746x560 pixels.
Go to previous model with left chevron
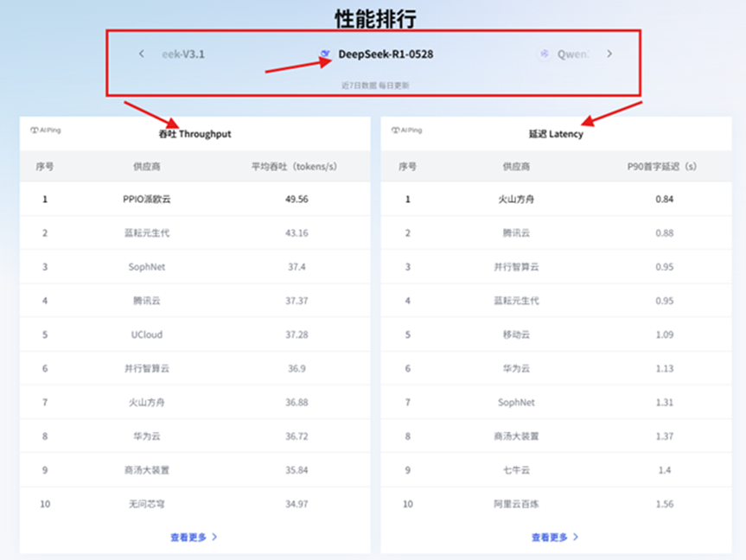[141, 54]
